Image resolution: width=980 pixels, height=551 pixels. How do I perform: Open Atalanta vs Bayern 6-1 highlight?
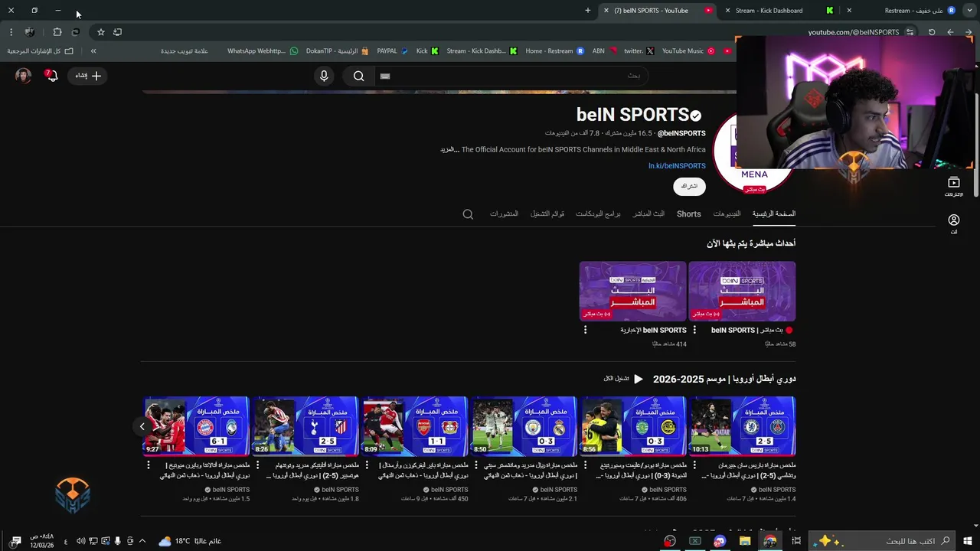click(x=197, y=425)
